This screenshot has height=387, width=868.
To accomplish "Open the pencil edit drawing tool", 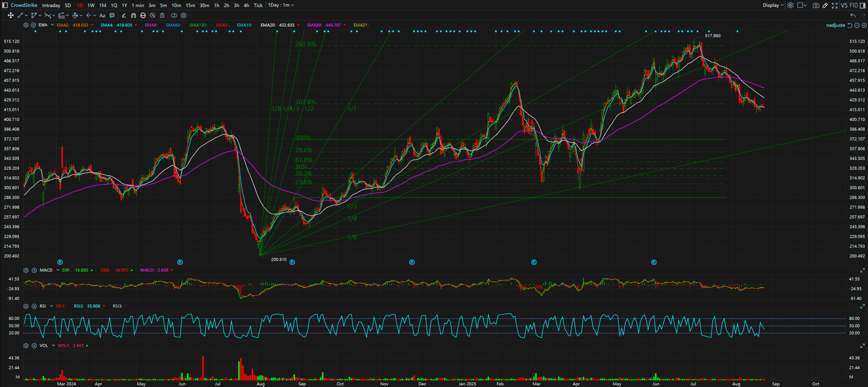I will click(x=825, y=5).
